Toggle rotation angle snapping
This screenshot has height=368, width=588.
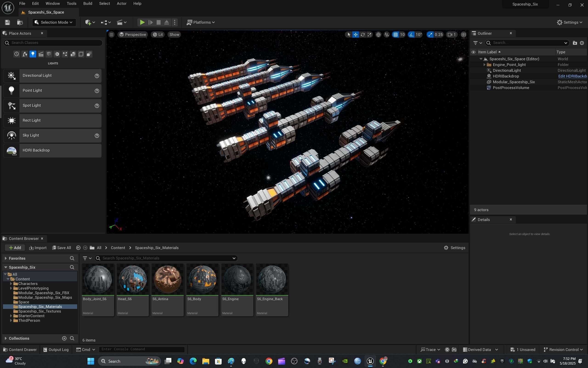coord(411,34)
